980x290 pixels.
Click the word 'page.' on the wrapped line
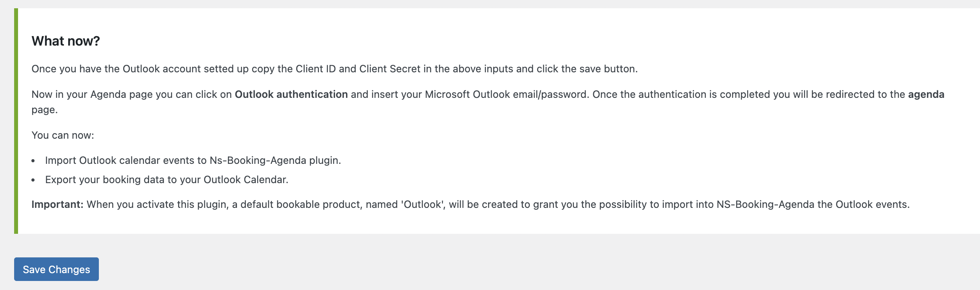45,110
